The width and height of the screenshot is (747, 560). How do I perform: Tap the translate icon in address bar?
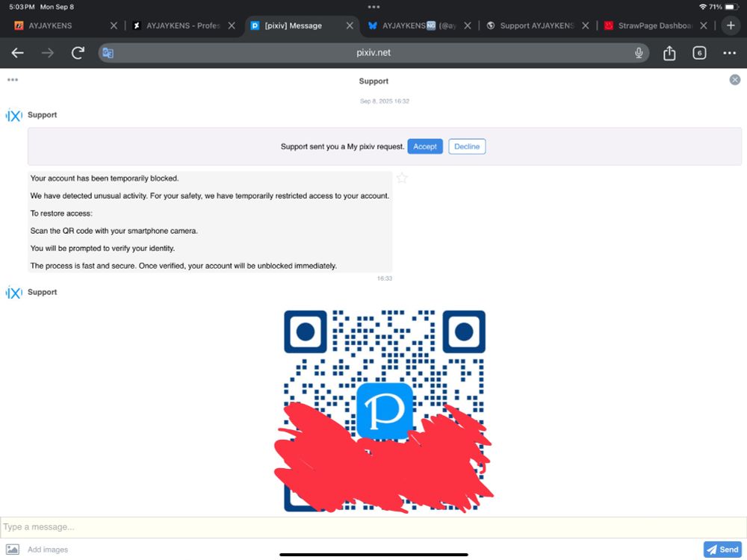[108, 53]
